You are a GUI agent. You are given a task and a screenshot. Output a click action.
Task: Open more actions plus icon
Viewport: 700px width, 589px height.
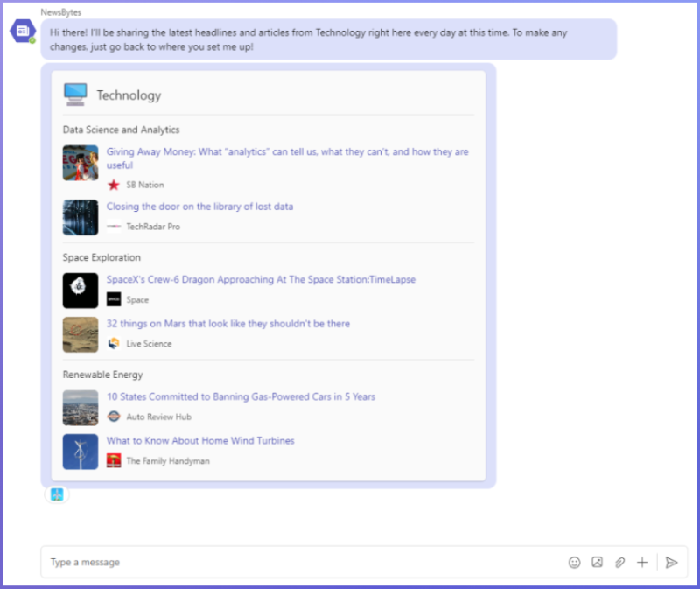(642, 562)
